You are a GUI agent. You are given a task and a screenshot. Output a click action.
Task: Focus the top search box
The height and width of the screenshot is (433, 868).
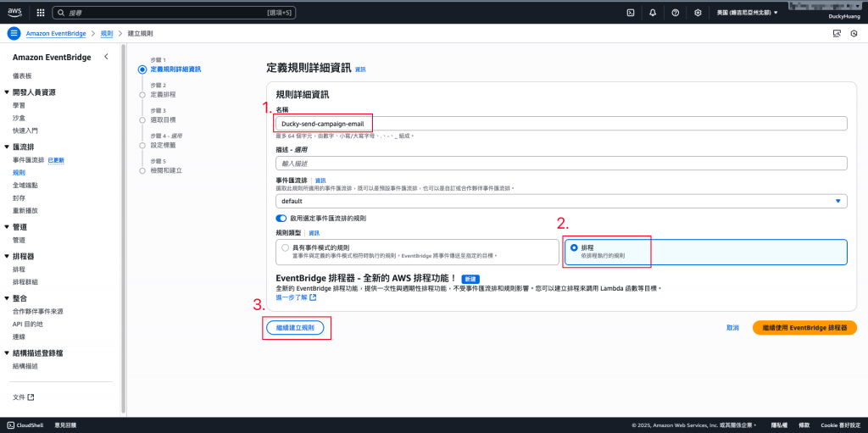click(x=174, y=12)
